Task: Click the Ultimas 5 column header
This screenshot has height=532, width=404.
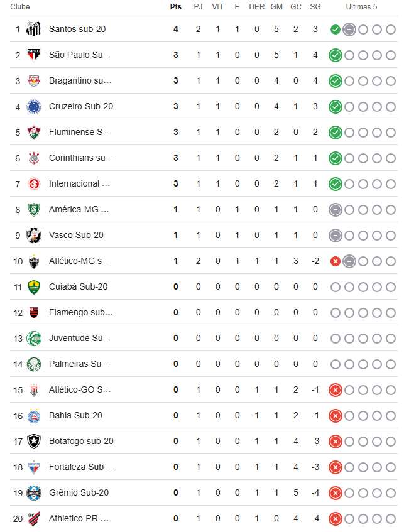Action: (361, 7)
